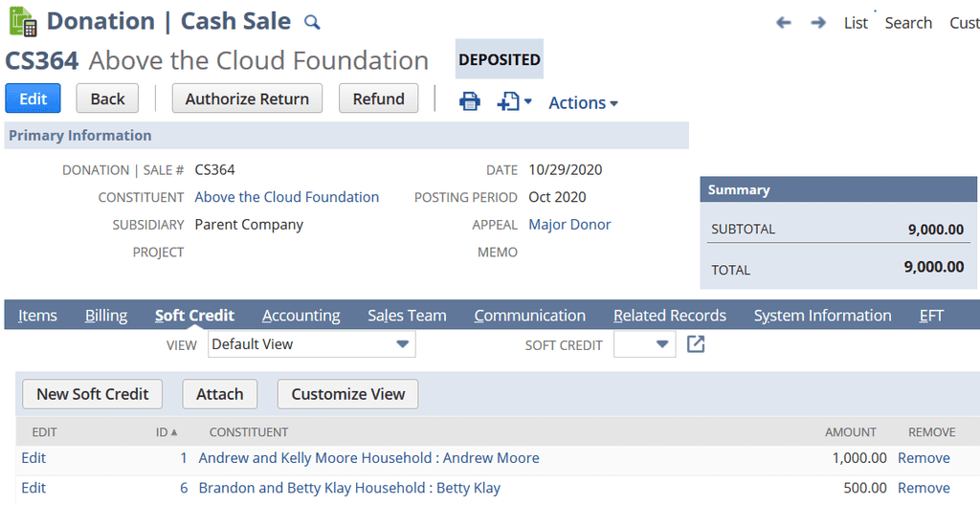This screenshot has height=505, width=980.
Task: Open the Soft Credit selection dropdown
Action: (644, 344)
